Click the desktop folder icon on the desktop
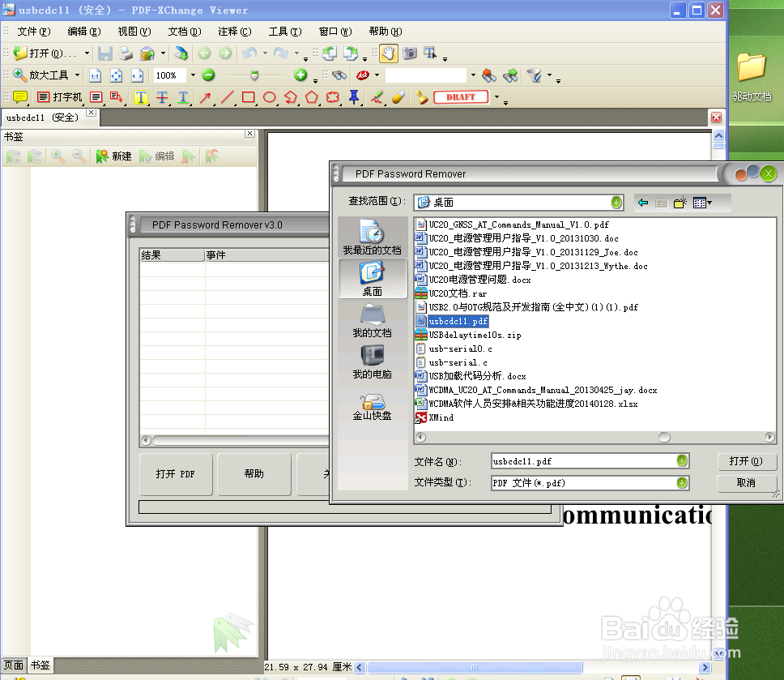 [x=752, y=76]
